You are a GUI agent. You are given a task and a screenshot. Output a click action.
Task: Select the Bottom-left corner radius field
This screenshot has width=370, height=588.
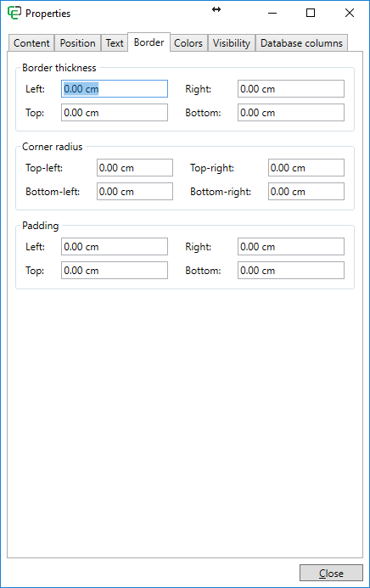click(x=135, y=191)
